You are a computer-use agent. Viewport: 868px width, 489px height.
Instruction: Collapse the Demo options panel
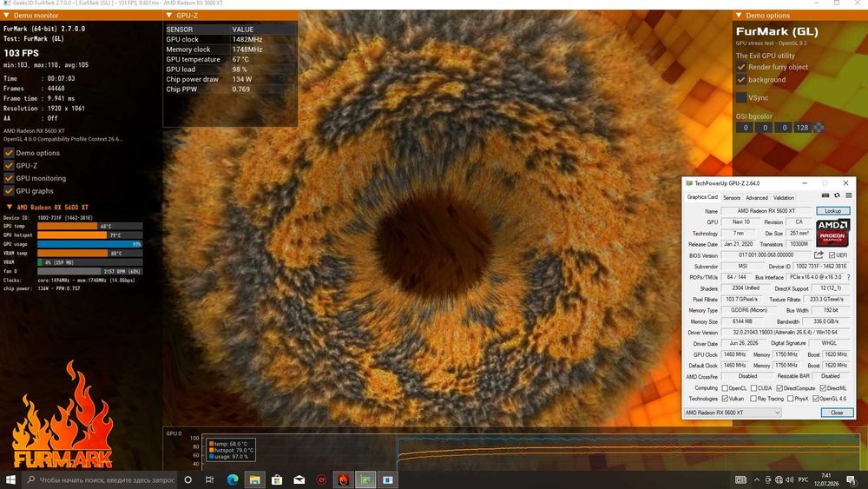coord(739,16)
